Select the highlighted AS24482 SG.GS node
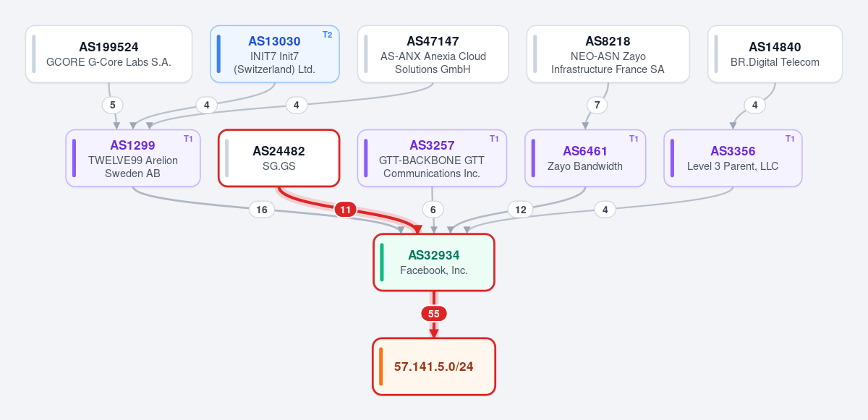The height and width of the screenshot is (420, 868). pyautogui.click(x=278, y=158)
